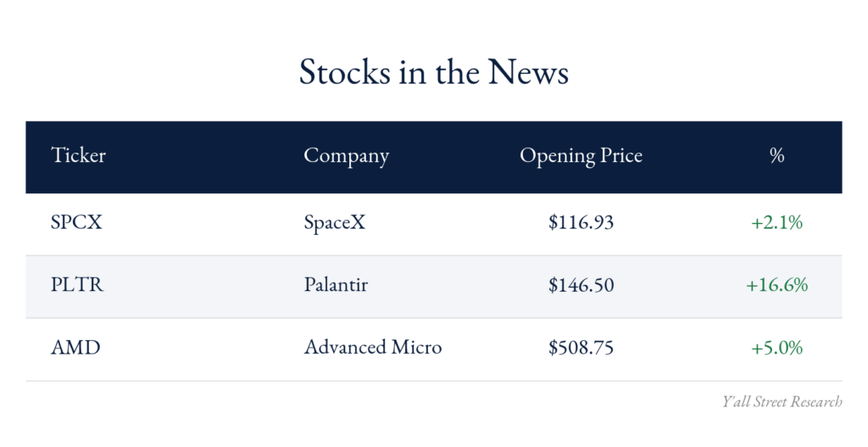Click the SpaceX company name
The width and height of the screenshot is (868, 447).
pos(334,223)
